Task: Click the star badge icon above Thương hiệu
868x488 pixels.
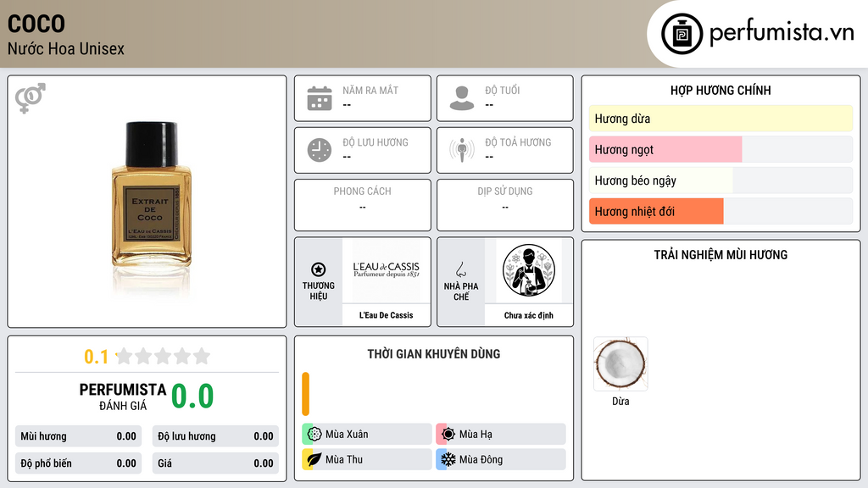Action: click(319, 269)
